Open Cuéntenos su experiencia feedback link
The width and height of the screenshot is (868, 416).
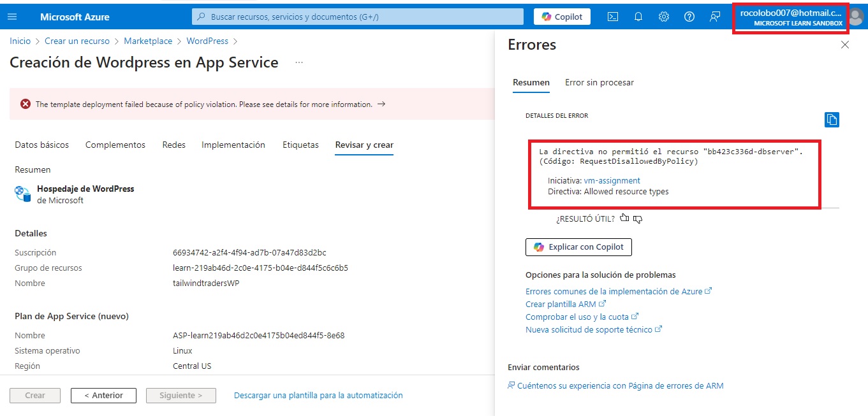tap(615, 385)
